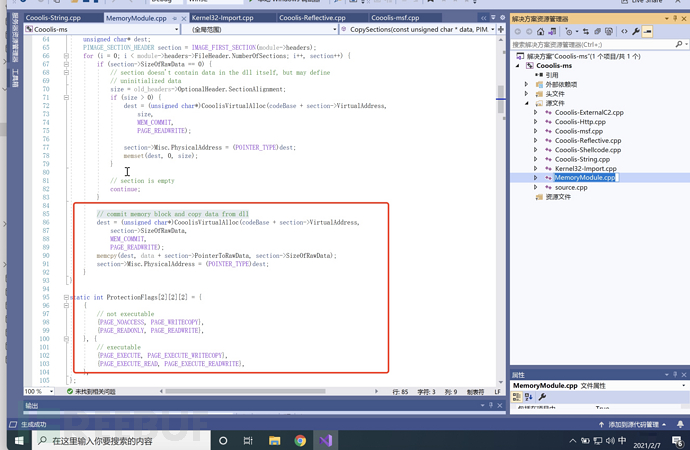Open File Explorer from the taskbar

[274, 440]
